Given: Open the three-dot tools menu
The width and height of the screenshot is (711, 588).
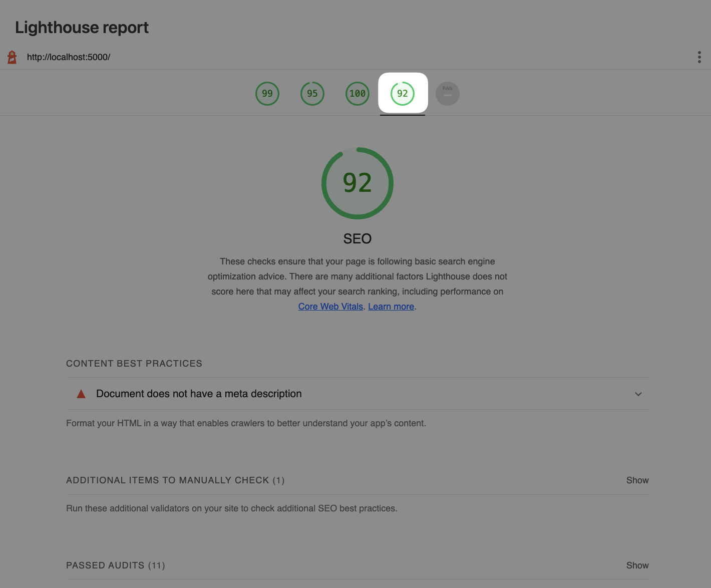Looking at the screenshot, I should pyautogui.click(x=699, y=57).
